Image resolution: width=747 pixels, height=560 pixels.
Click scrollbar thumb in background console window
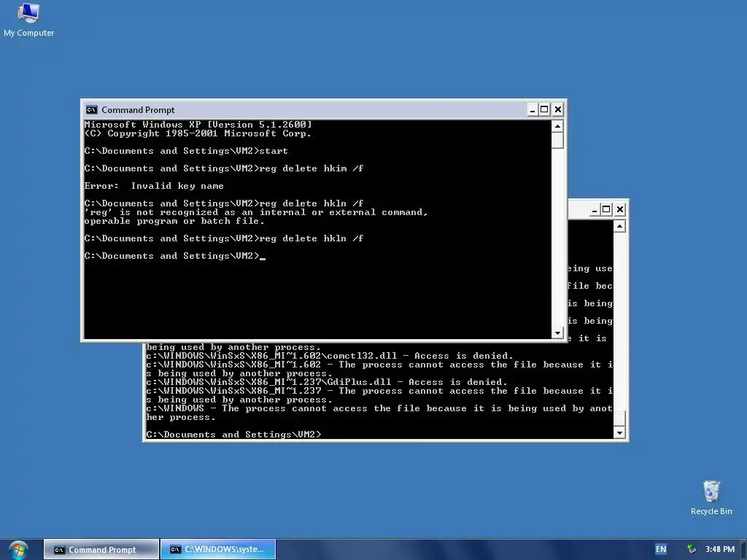click(x=619, y=418)
